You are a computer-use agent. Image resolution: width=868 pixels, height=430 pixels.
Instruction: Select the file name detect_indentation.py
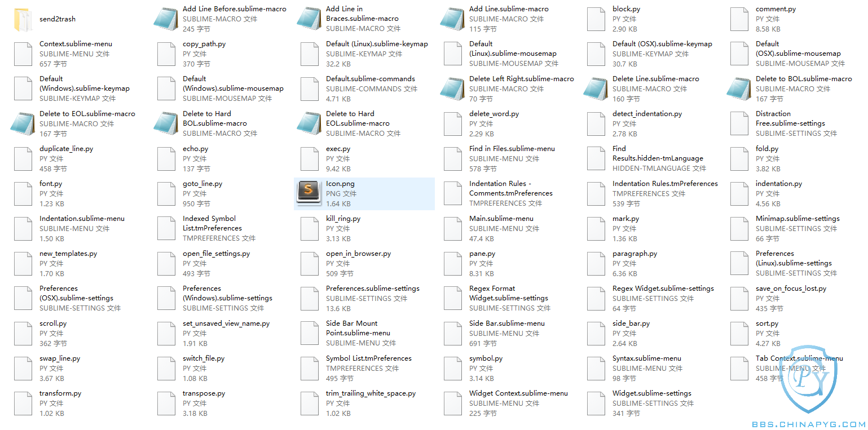pos(647,114)
